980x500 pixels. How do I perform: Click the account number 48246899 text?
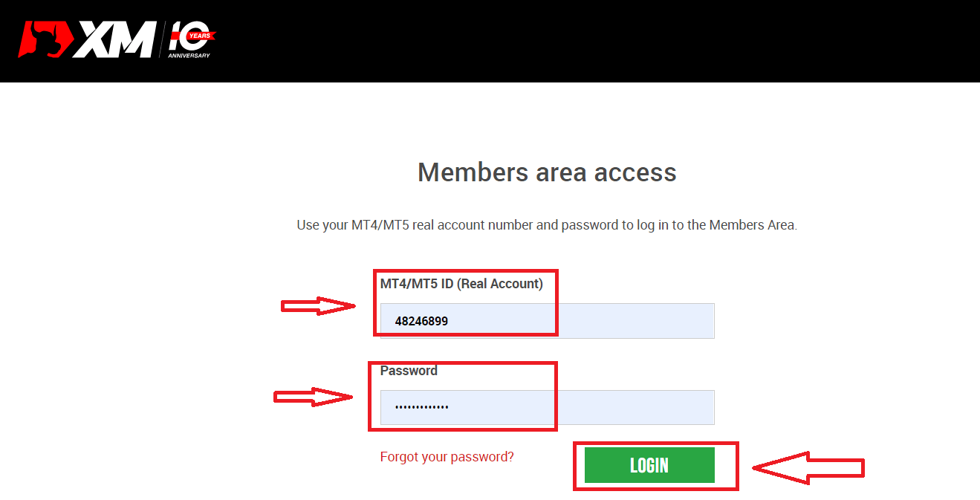421,321
